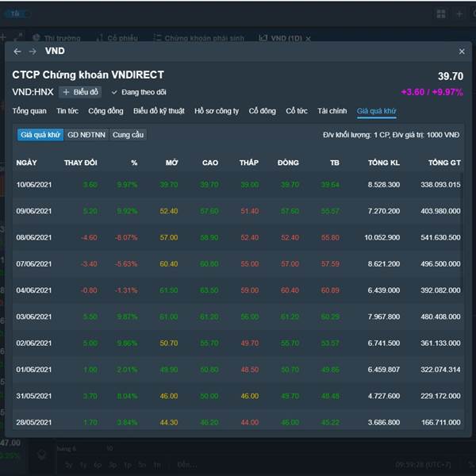Image resolution: width=476 pixels, height=476 pixels.
Task: Open the Tin tức tab
Action: tap(67, 111)
